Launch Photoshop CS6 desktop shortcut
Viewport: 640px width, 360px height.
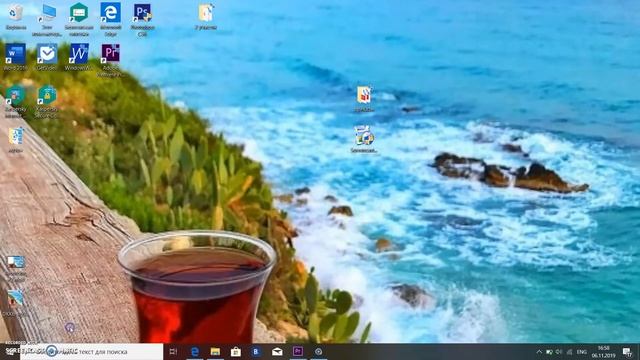142,13
